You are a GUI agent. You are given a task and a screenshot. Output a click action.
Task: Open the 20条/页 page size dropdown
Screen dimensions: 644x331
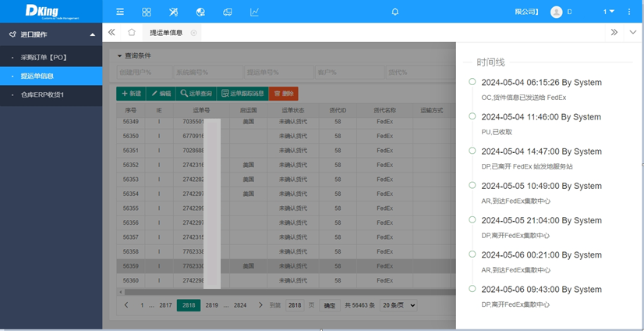click(398, 305)
